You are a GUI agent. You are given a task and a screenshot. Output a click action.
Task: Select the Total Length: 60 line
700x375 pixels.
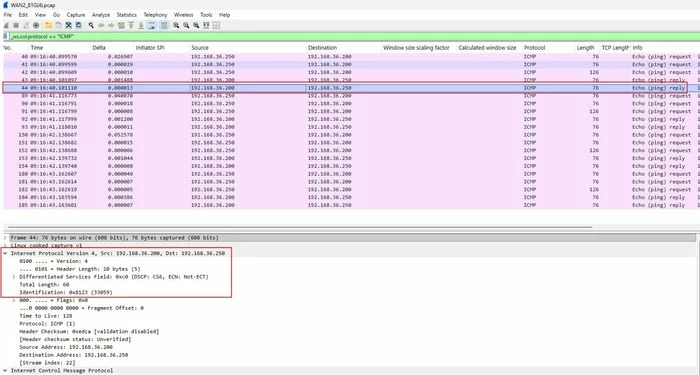coord(44,285)
